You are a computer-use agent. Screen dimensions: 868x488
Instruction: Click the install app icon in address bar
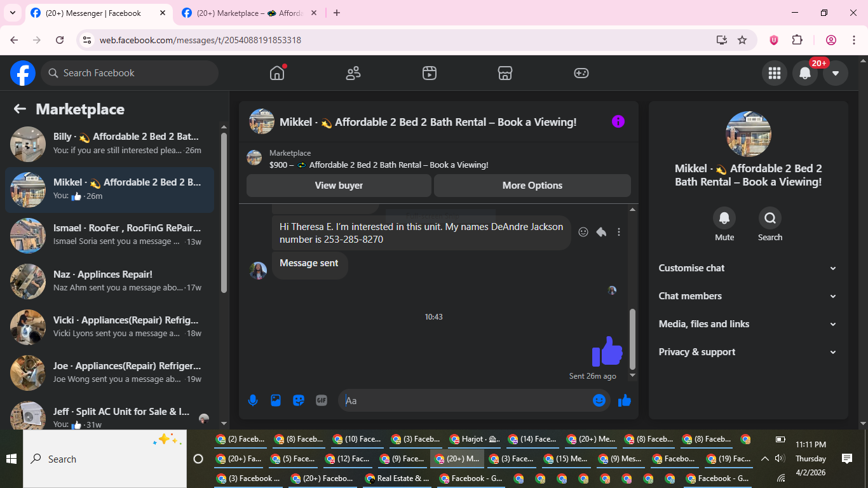(x=722, y=40)
